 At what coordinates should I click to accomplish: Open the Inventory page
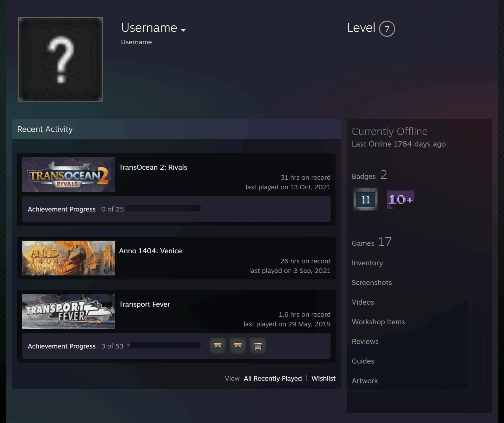pyautogui.click(x=367, y=263)
